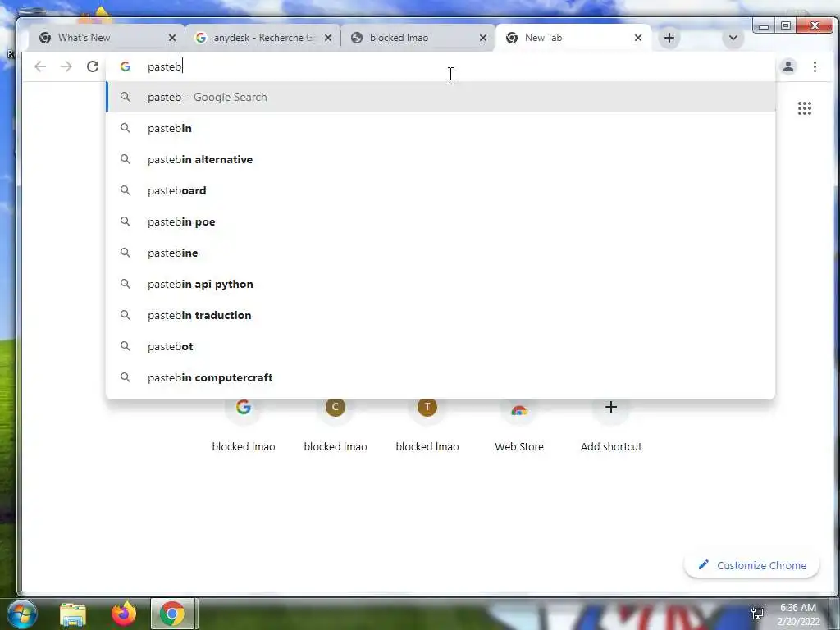Select the pastebot suggestion
Viewport: 840px width, 630px height.
[x=441, y=346]
